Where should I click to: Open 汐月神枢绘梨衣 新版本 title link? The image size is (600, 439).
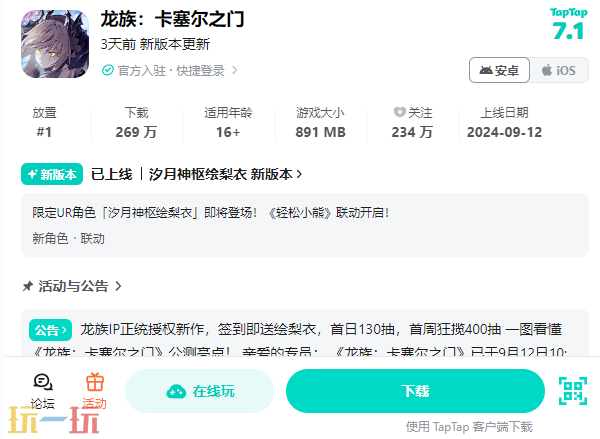[220, 174]
